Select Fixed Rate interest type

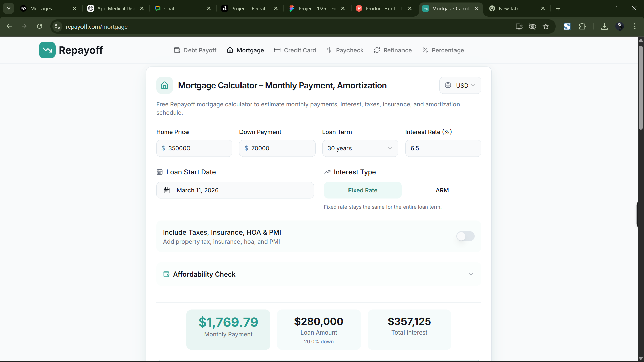click(x=363, y=190)
